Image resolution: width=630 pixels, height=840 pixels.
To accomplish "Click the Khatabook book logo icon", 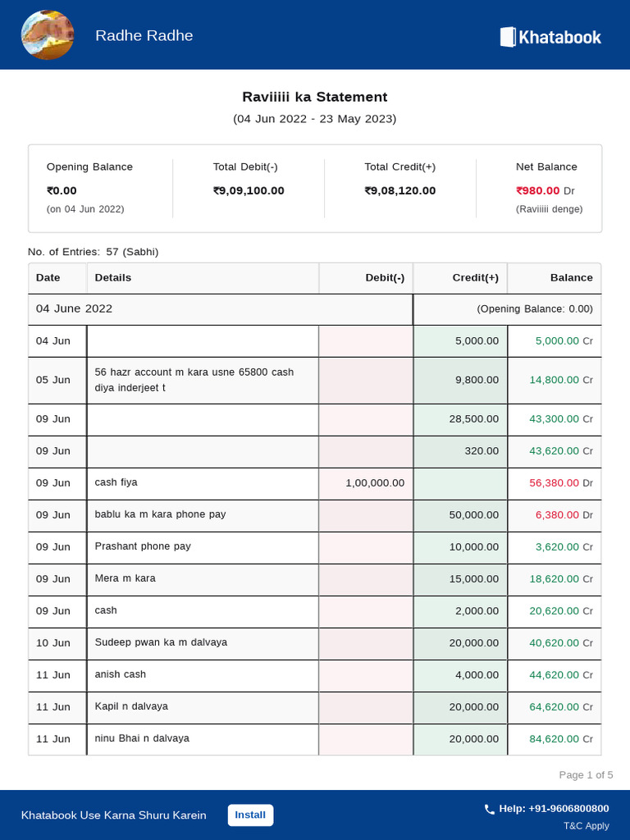I will 507,36.
